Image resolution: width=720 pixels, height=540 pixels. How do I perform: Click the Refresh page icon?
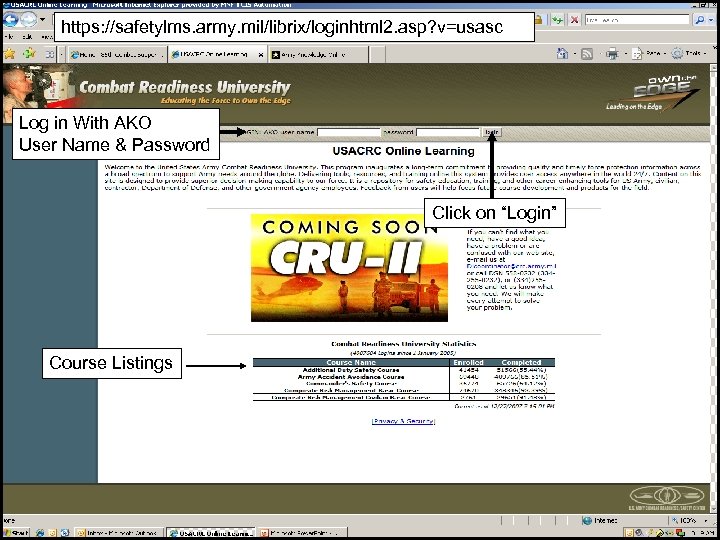(x=557, y=20)
